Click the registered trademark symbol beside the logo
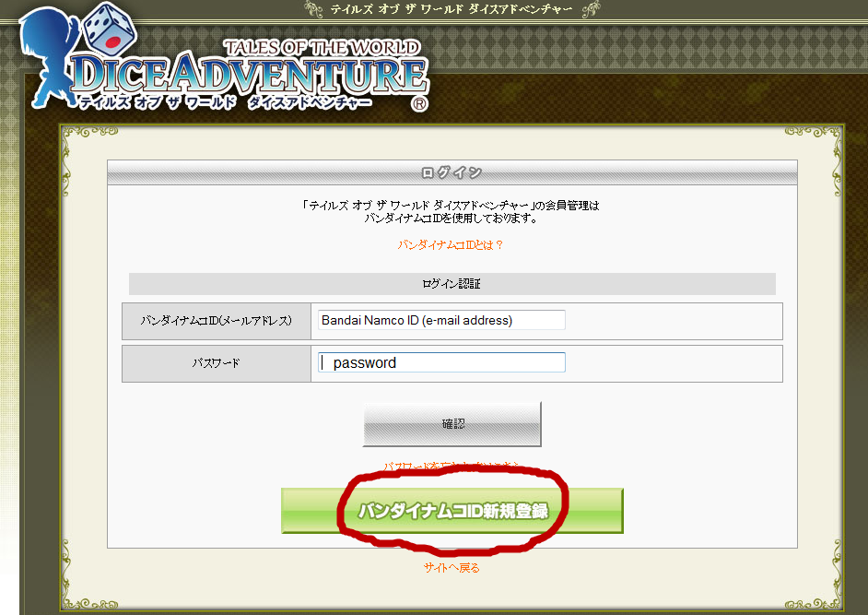The height and width of the screenshot is (615, 868). [420, 104]
